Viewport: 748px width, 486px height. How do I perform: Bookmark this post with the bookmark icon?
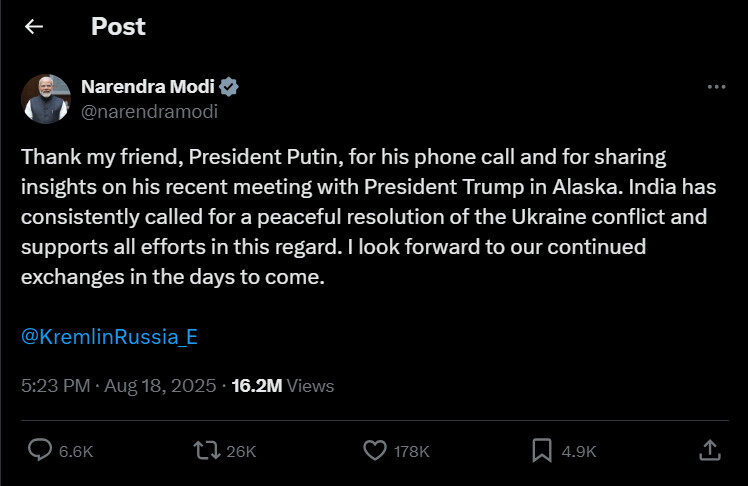coord(542,451)
